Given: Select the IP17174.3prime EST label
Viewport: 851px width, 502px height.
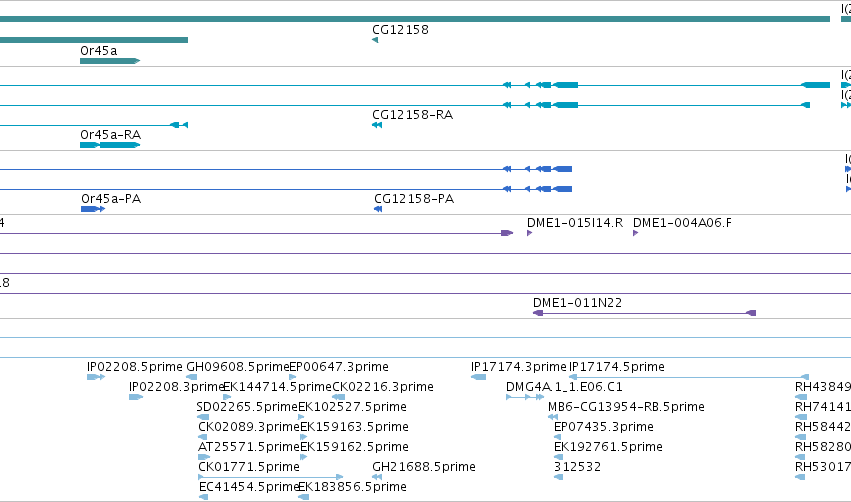Looking at the screenshot, I should (519, 367).
